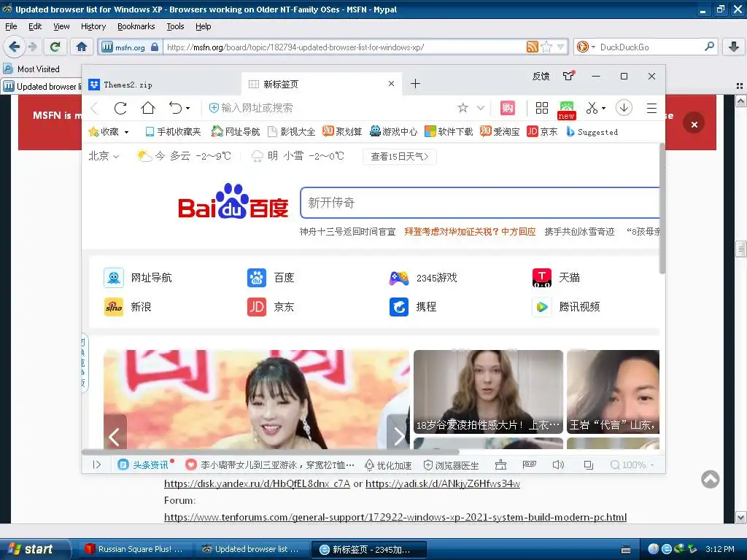Expand the 收藏 favorites dropdown arrow
Viewport: 747px width, 560px height.
pos(127,132)
